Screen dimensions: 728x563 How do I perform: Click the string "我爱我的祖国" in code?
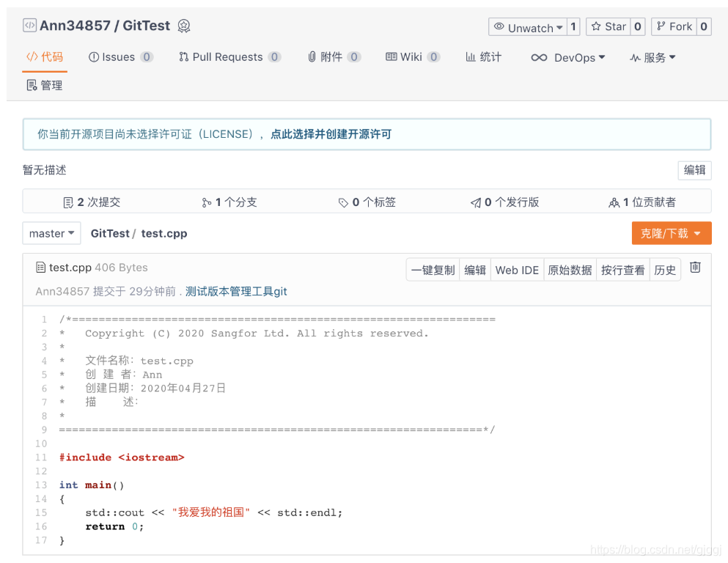click(211, 512)
